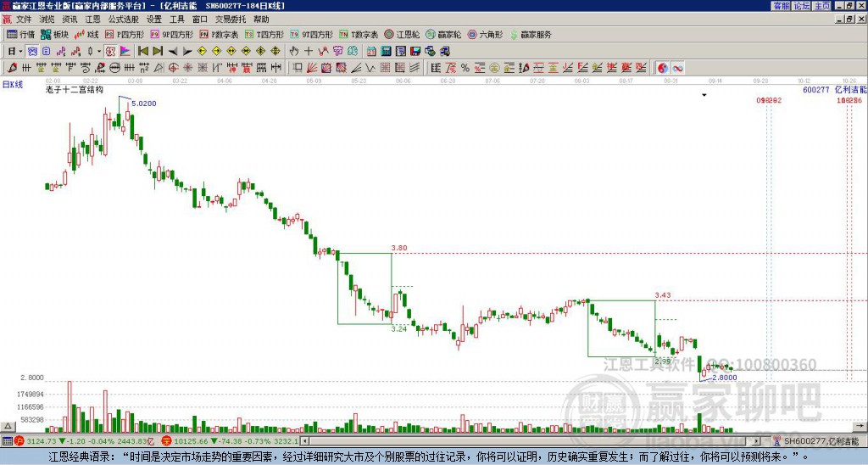
Task: Click the up triangle button beside volume
Action: (x=7, y=426)
